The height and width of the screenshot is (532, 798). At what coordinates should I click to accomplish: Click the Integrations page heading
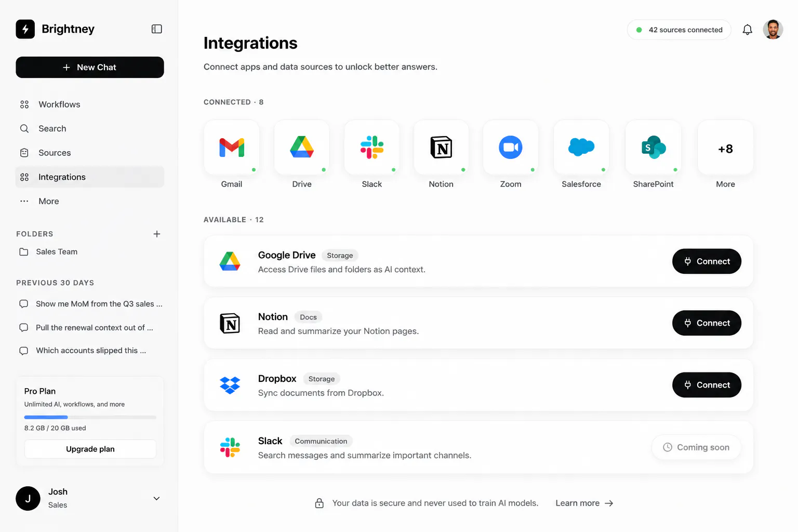point(250,43)
